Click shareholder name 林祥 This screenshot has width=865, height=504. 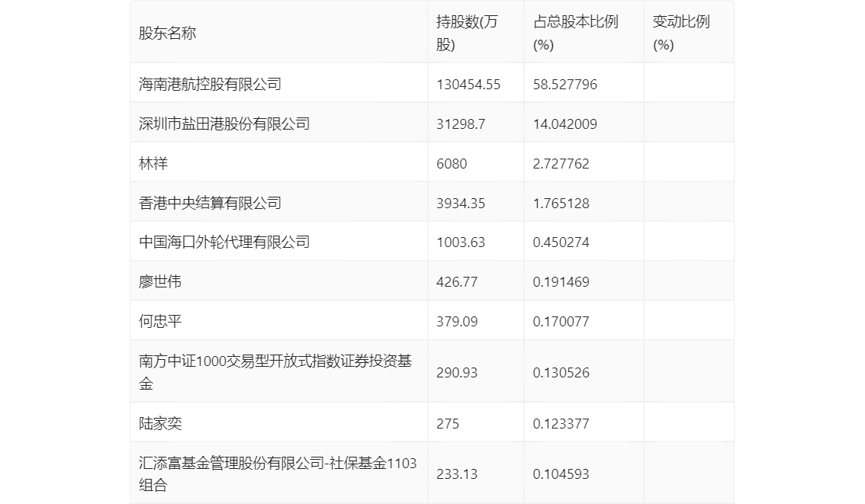pyautogui.click(x=153, y=163)
